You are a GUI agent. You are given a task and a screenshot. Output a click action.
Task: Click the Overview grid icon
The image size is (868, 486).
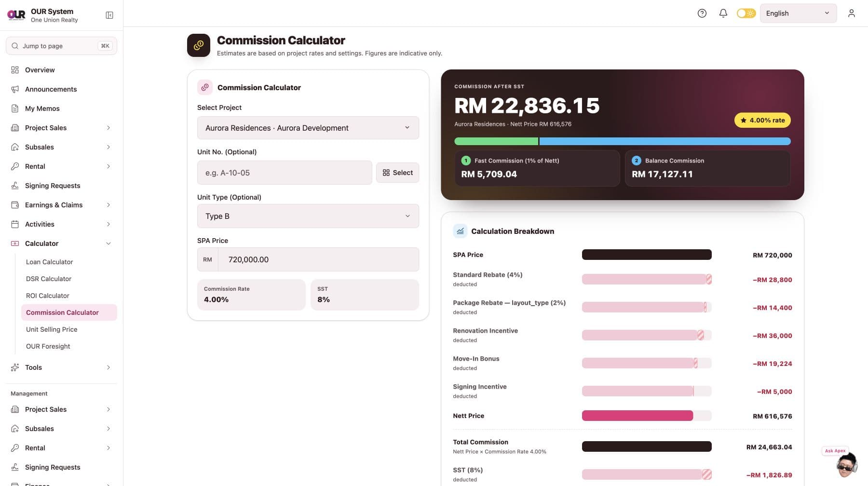tap(15, 70)
